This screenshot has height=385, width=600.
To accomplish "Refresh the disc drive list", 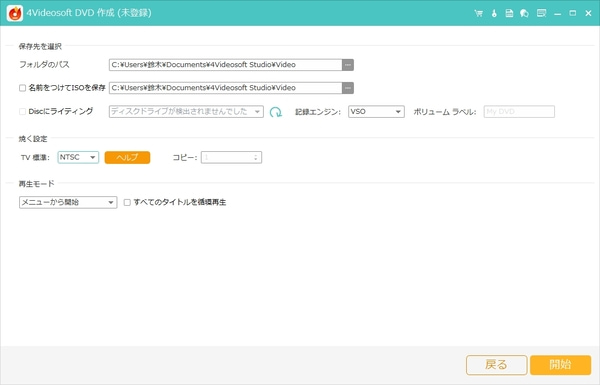I will coord(276,112).
